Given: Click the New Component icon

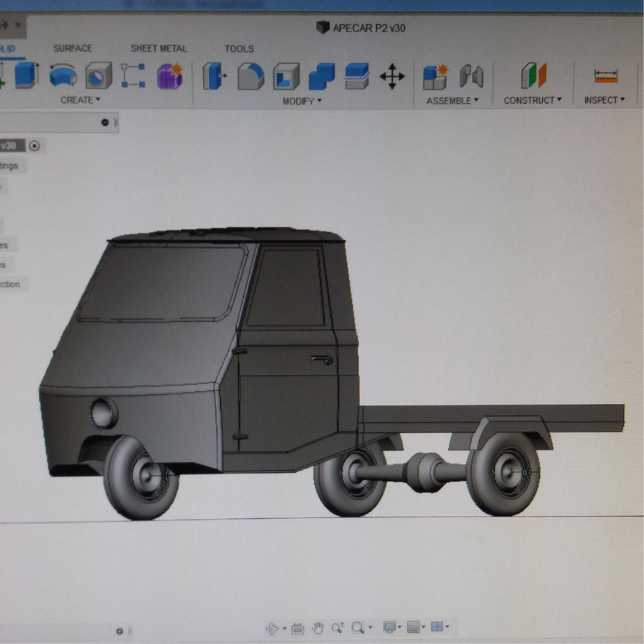Looking at the screenshot, I should (435, 77).
